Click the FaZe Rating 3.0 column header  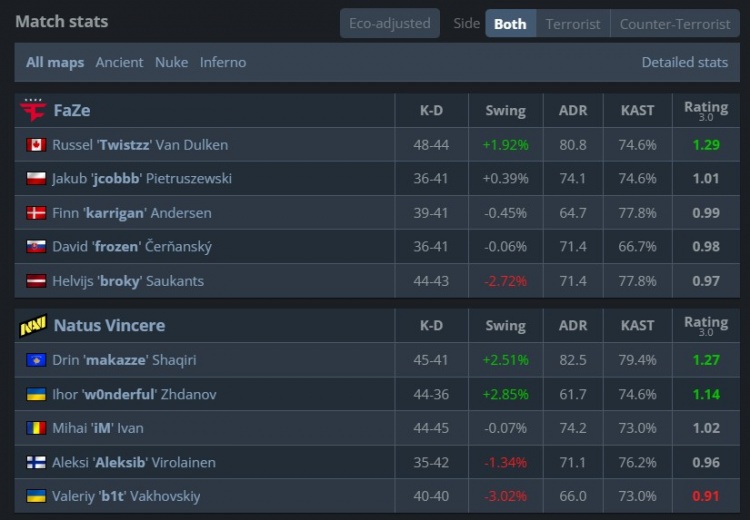706,110
